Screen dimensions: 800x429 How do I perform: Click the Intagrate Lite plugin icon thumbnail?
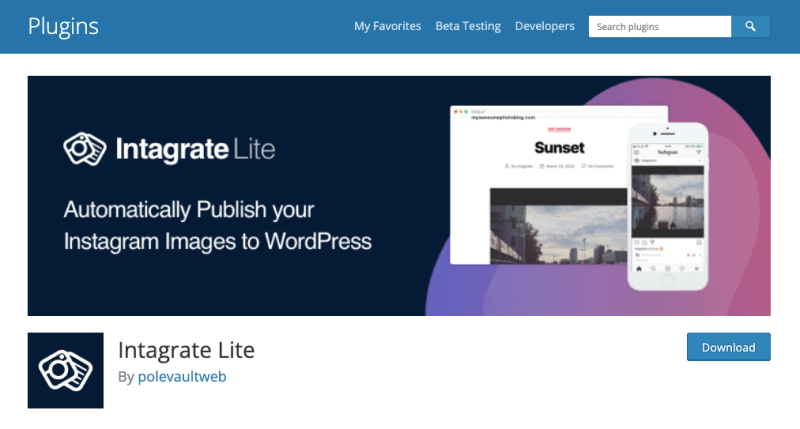coord(66,370)
